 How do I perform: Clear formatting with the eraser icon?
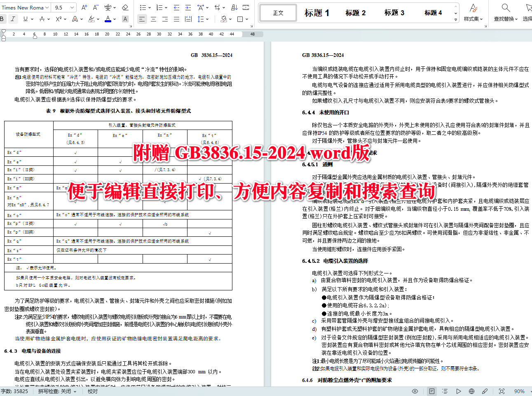coord(126,7)
